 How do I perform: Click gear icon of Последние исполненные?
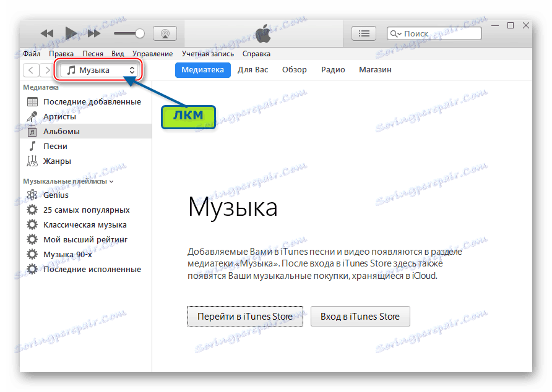pos(32,269)
